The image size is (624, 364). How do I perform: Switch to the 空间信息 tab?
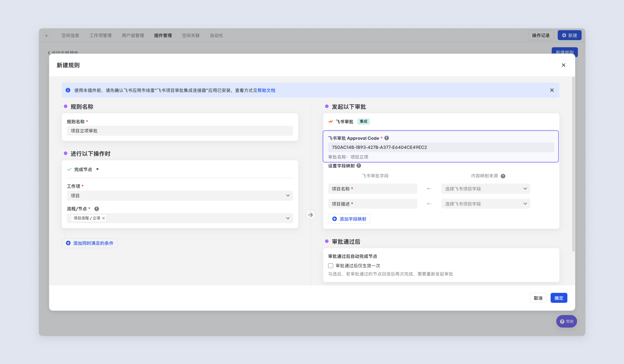coord(70,35)
